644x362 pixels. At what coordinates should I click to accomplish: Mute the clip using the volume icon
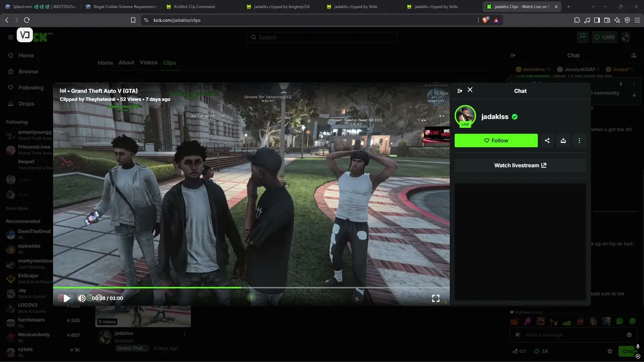pyautogui.click(x=81, y=298)
